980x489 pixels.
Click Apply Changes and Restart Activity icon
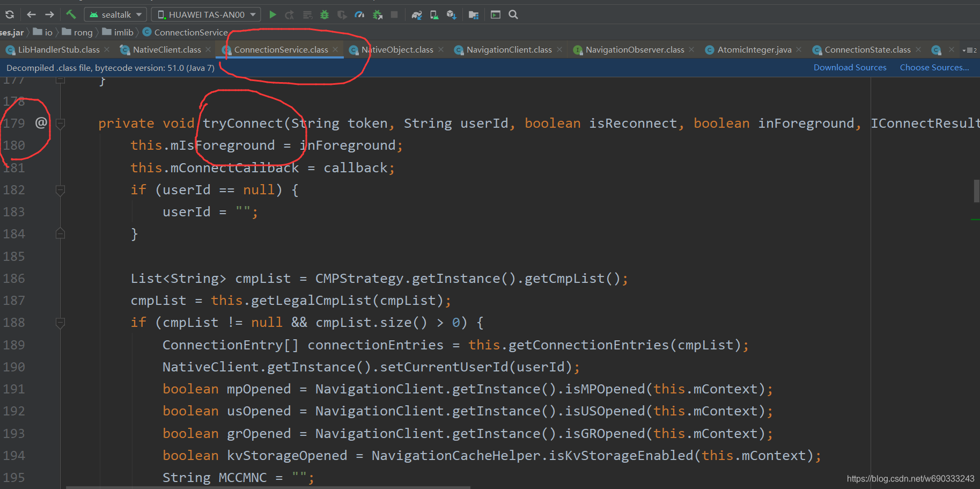tap(290, 14)
